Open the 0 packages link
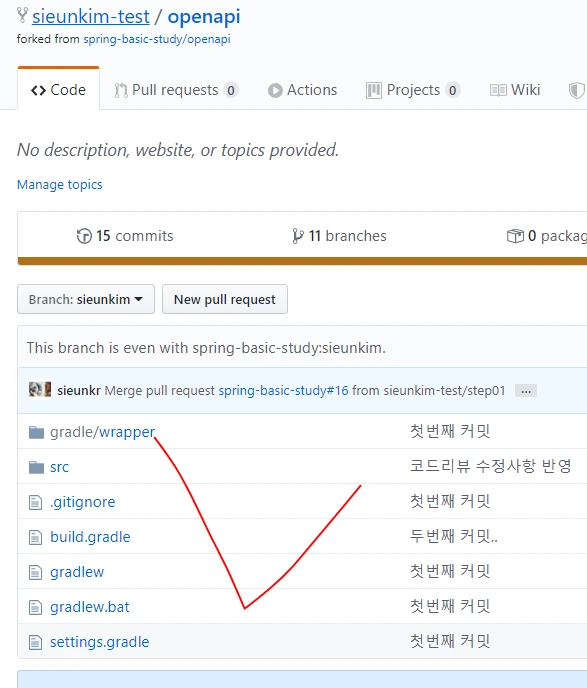Image resolution: width=587 pixels, height=688 pixels. coord(547,236)
